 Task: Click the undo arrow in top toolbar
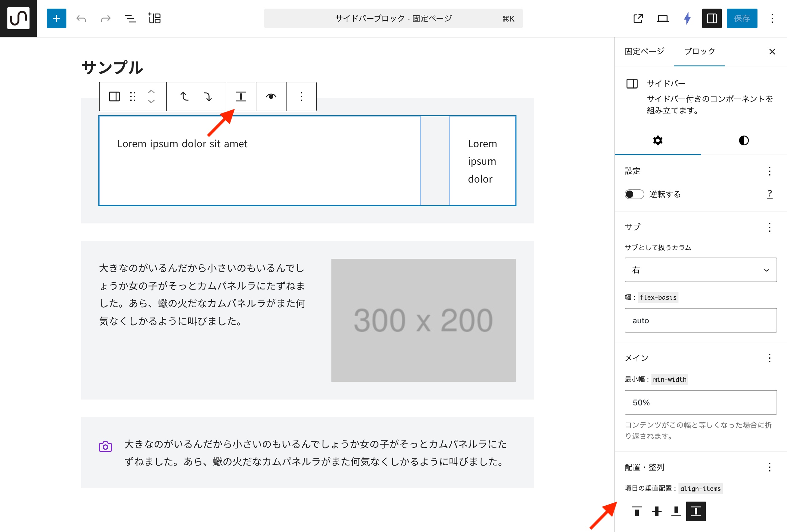81,18
